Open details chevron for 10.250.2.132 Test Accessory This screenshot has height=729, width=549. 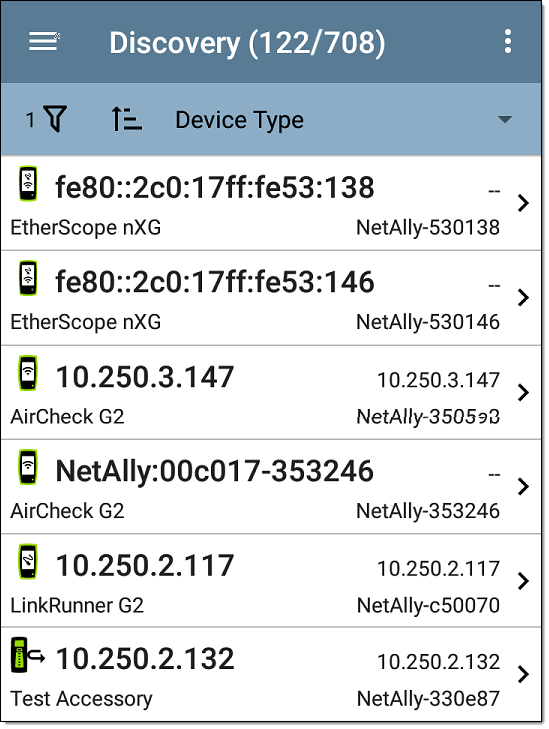[x=523, y=674]
